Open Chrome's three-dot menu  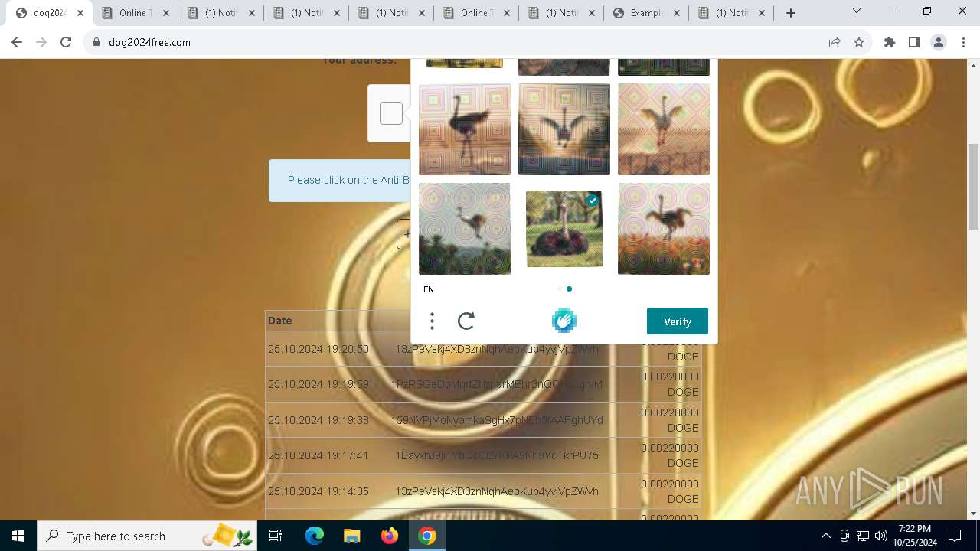(x=963, y=42)
